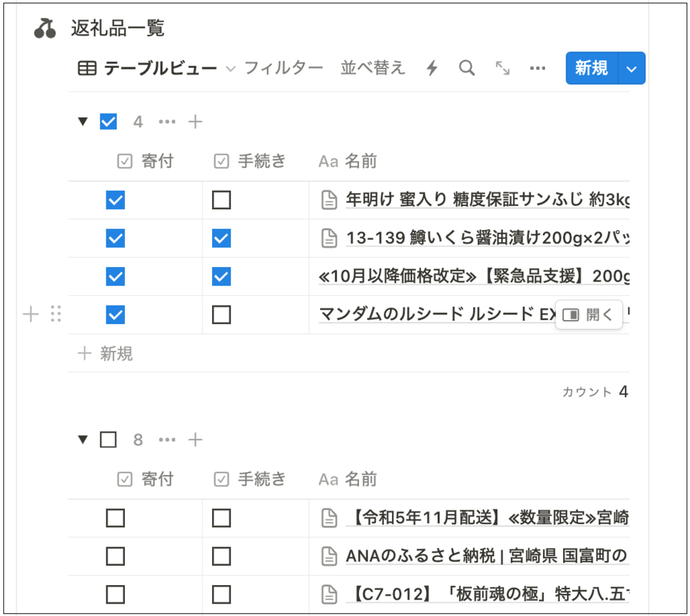Click + 新規 row under the checked group
This screenshot has height=616, width=690.
coord(106,354)
